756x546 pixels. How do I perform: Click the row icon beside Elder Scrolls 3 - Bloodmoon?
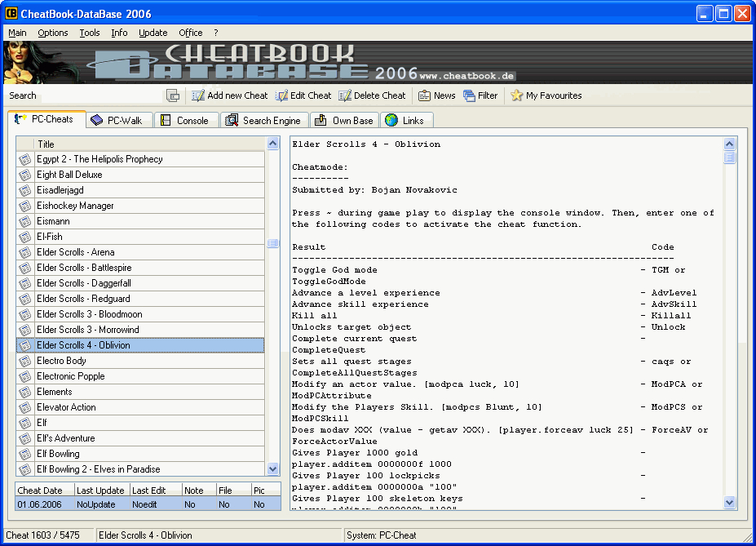click(x=25, y=314)
